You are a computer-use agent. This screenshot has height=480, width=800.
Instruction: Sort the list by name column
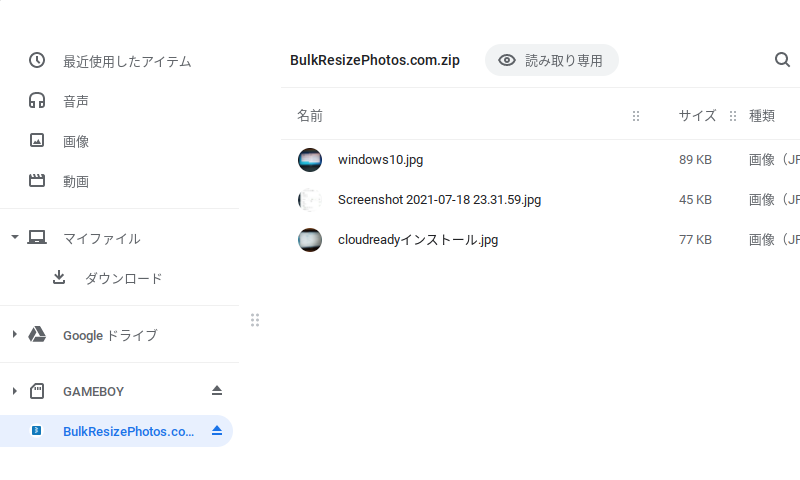pyautogui.click(x=310, y=116)
